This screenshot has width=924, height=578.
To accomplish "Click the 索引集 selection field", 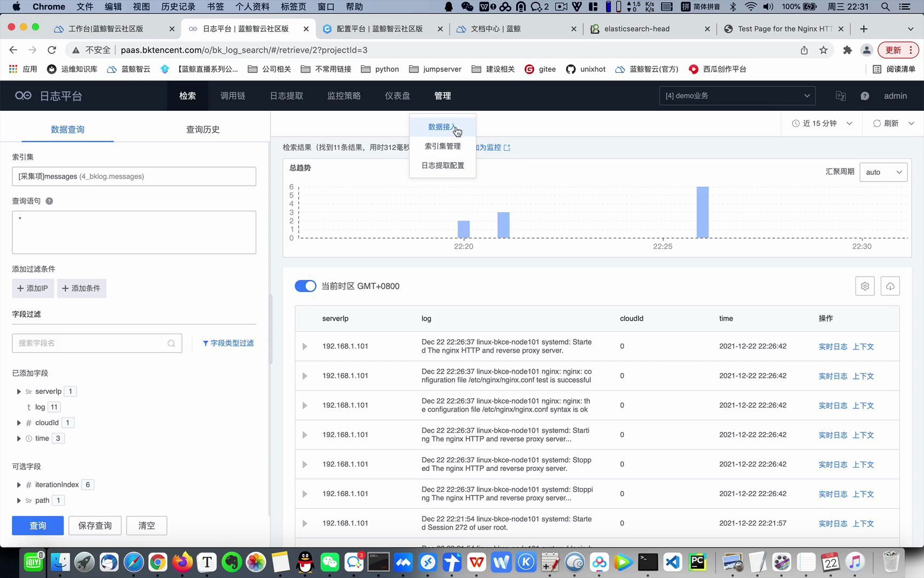I will (x=134, y=177).
